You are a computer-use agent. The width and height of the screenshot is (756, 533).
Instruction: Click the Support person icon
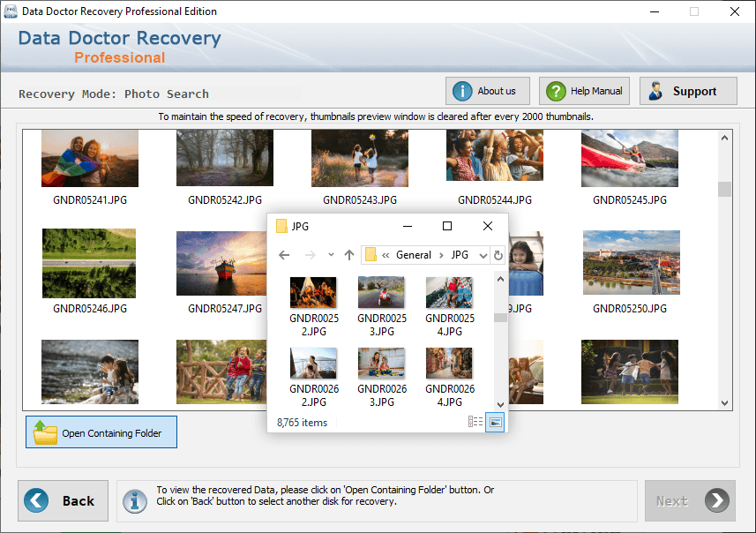[x=655, y=91]
